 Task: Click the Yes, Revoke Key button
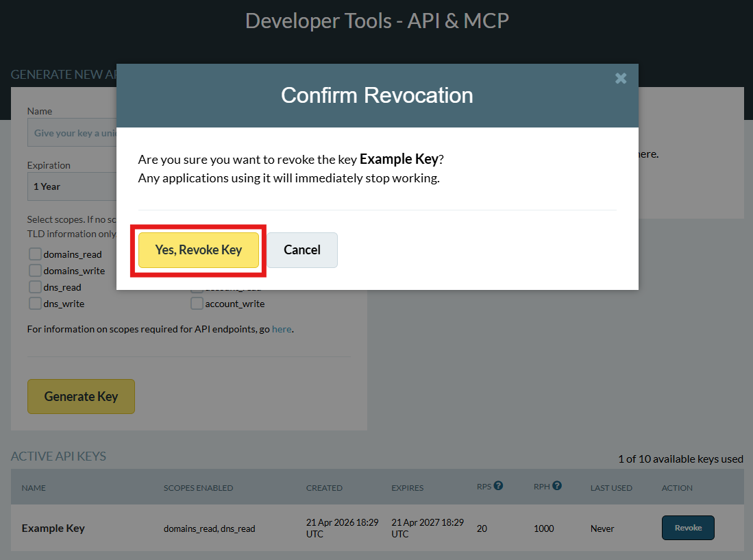(199, 250)
